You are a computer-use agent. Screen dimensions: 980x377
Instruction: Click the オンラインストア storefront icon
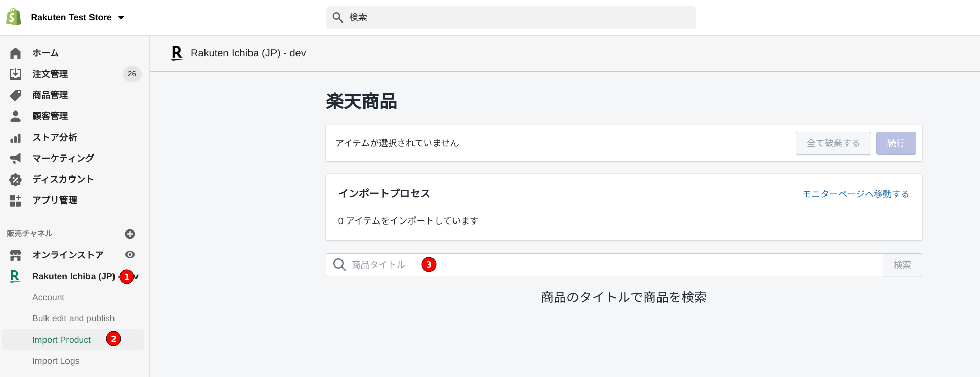click(x=16, y=255)
